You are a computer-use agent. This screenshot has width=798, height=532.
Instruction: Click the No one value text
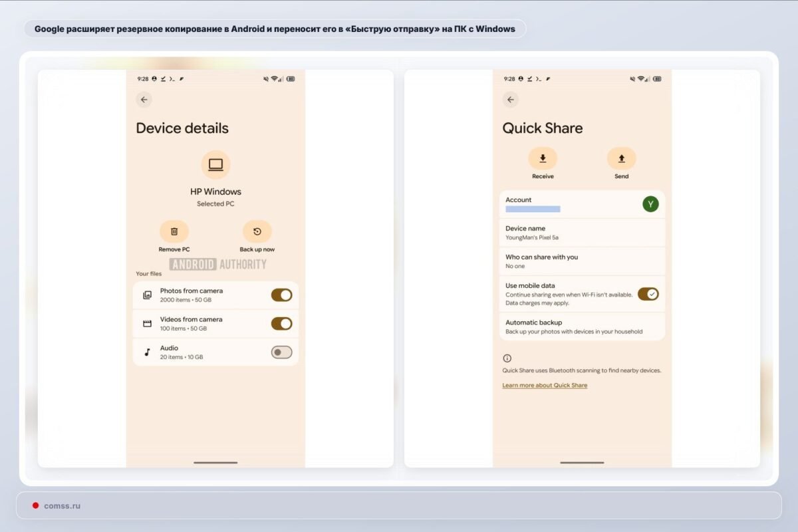(x=515, y=266)
